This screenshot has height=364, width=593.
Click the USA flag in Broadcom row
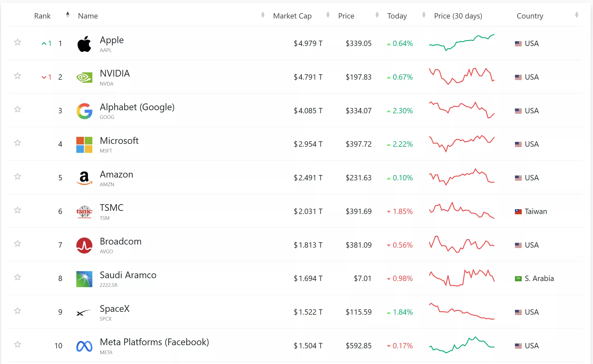tap(518, 245)
